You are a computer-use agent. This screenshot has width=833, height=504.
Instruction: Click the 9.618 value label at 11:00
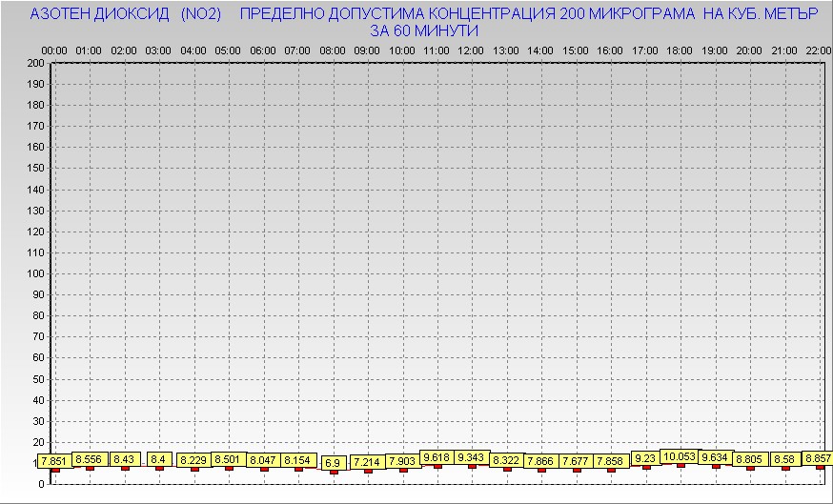pos(437,457)
